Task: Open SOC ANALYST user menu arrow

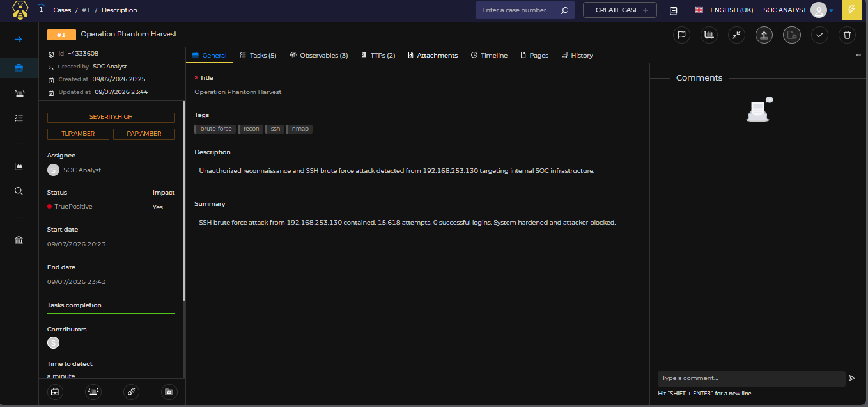Action: click(832, 11)
